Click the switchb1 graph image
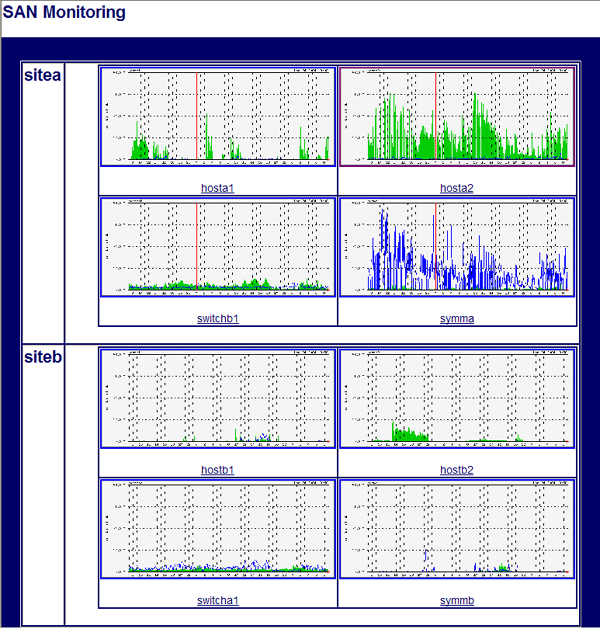 pos(217,246)
